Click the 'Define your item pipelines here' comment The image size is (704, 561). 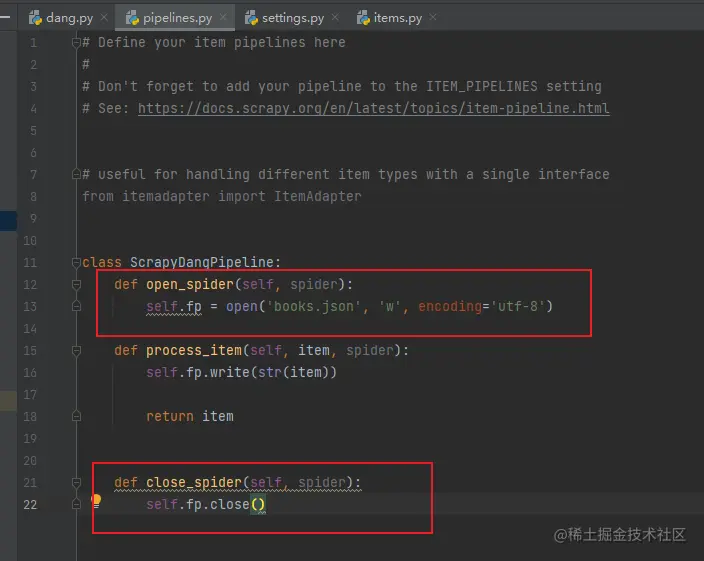point(214,43)
